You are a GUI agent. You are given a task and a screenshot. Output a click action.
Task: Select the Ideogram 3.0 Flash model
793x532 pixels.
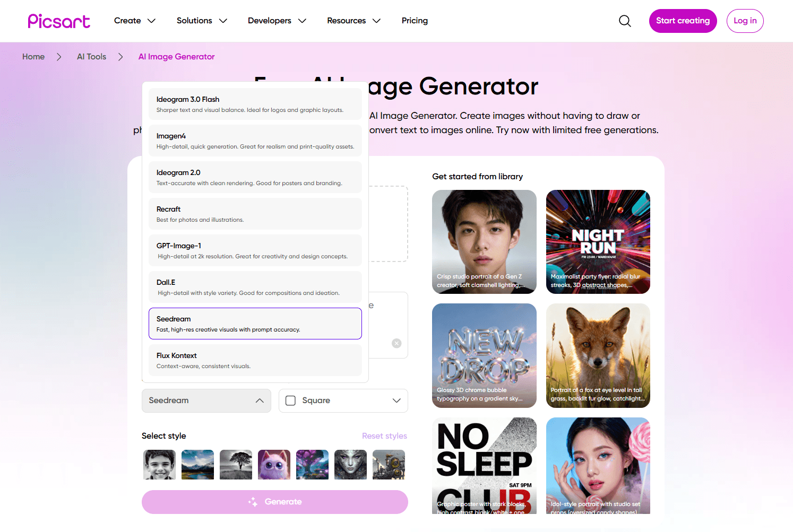point(255,104)
